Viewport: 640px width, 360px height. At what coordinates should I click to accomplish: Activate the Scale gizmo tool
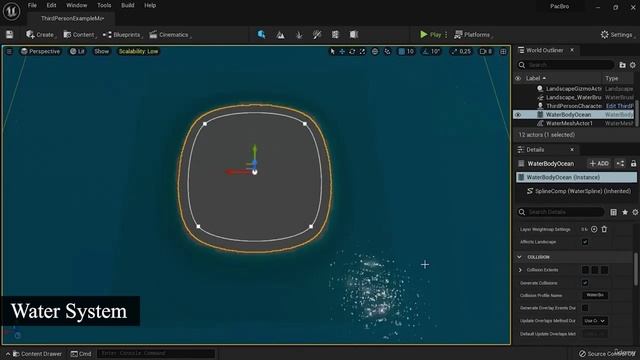(x=362, y=51)
